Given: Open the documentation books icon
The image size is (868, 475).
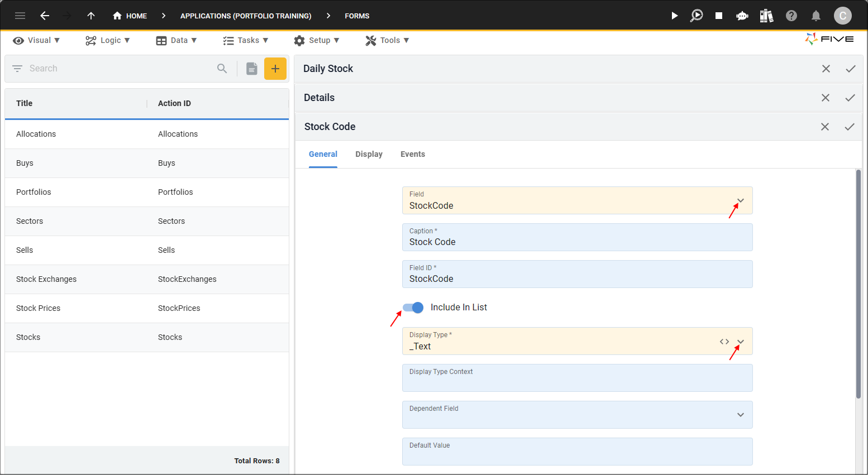Looking at the screenshot, I should coord(766,16).
